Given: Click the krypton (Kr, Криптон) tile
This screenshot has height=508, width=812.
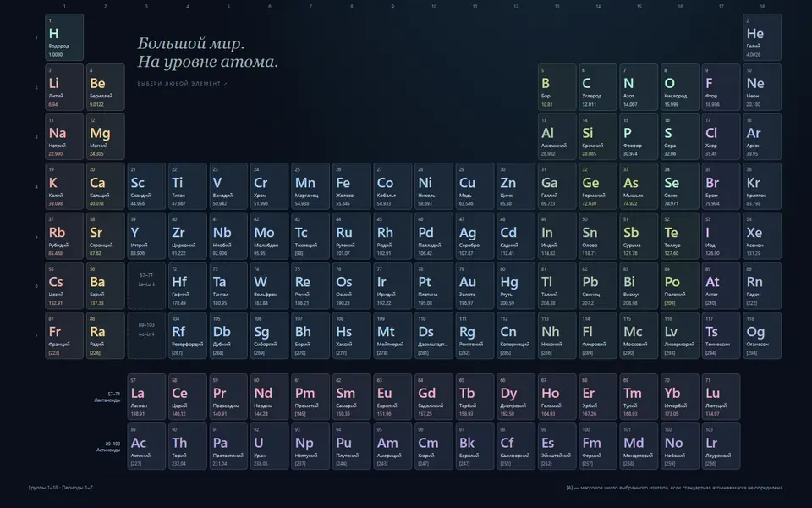Looking at the screenshot, I should 762,186.
